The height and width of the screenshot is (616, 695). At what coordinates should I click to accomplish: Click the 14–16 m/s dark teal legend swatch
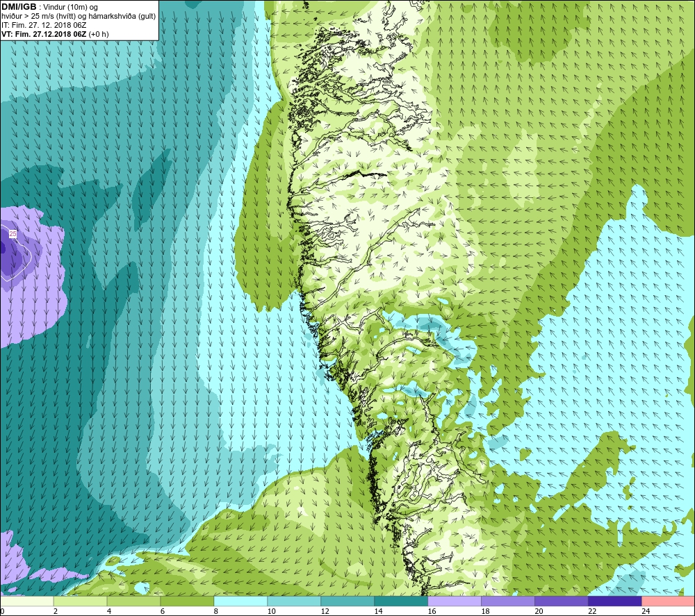[401, 601]
